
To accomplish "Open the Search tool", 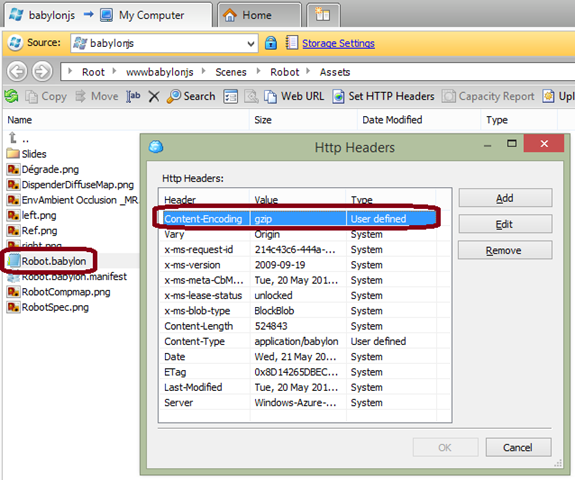I will (x=191, y=96).
